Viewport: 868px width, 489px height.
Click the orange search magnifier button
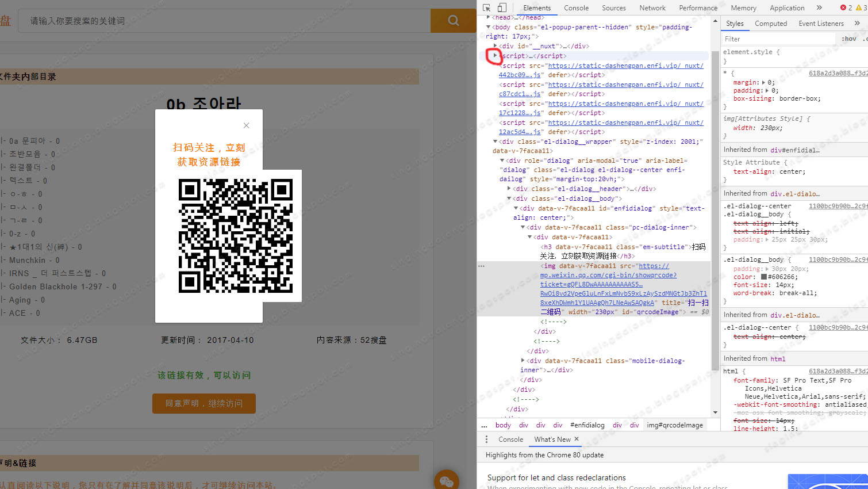[453, 21]
